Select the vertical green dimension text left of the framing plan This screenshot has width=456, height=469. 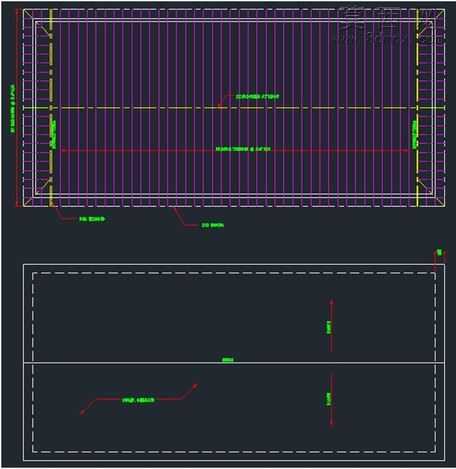[12, 109]
